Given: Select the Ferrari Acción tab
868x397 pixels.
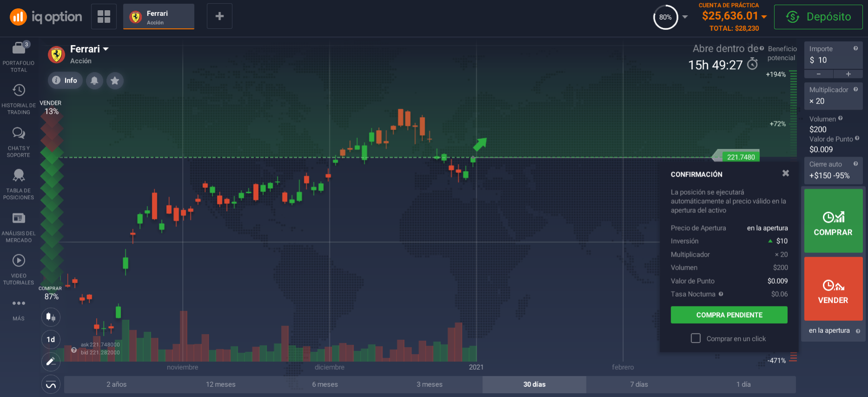Looking at the screenshot, I should pyautogui.click(x=158, y=17).
